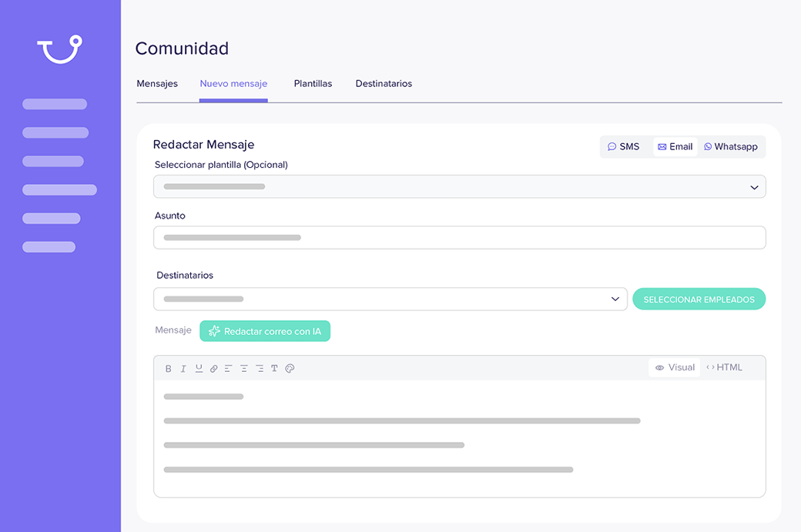Choose Whatsapp as the message channel
The width and height of the screenshot is (801, 532).
[x=731, y=147]
